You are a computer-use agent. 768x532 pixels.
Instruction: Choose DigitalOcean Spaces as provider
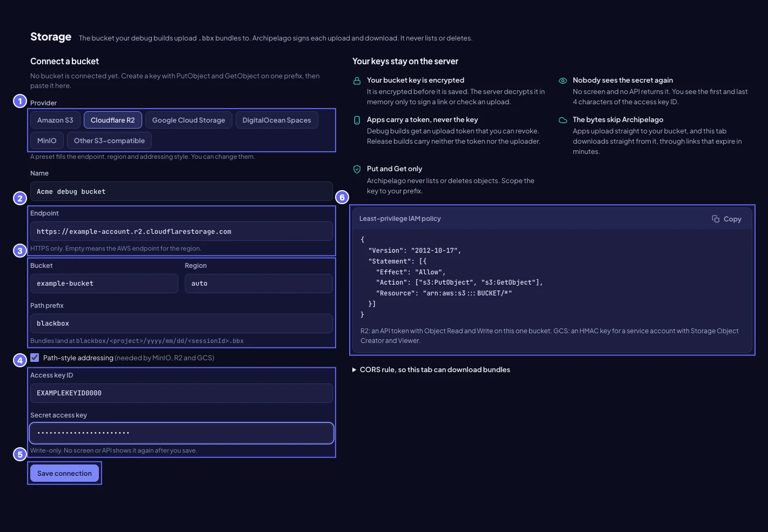click(x=277, y=120)
